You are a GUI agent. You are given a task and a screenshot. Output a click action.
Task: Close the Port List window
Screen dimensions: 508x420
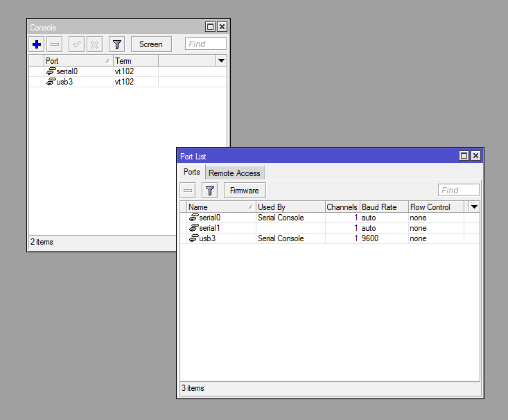coord(475,155)
